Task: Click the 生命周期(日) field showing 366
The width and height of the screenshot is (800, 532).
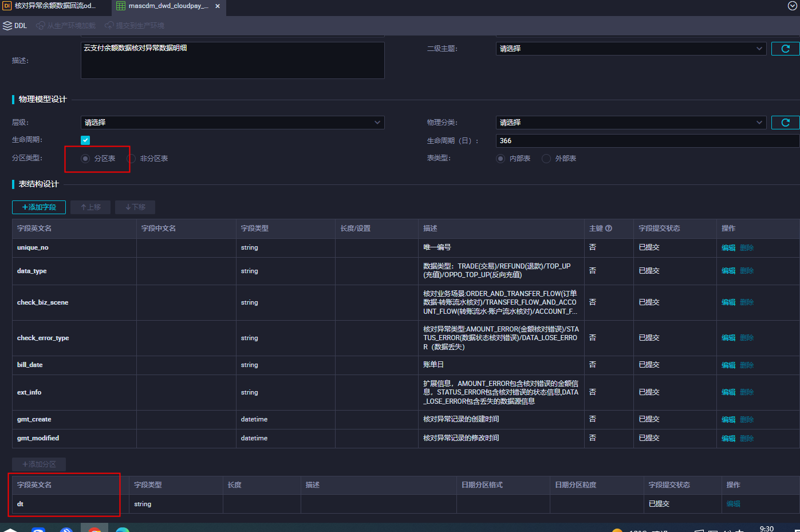Action: 648,141
